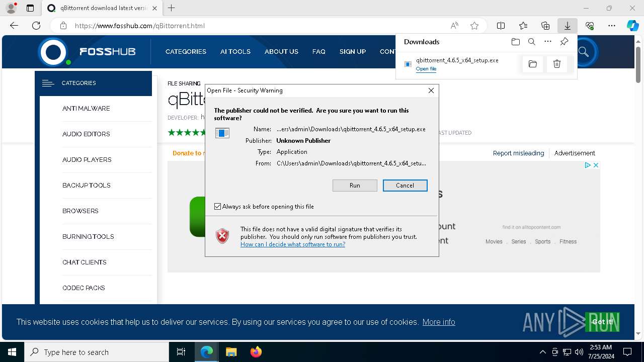Toggle Edge split screen icon
The height and width of the screenshot is (362, 644).
coord(501,26)
